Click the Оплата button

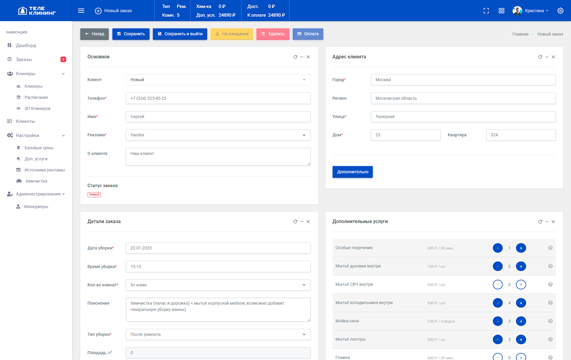308,34
